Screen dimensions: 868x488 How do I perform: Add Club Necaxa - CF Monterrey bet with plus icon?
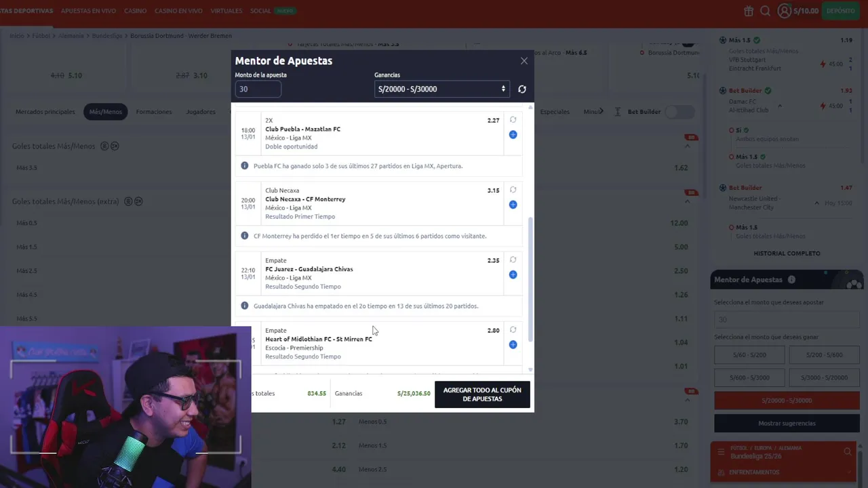click(x=513, y=205)
